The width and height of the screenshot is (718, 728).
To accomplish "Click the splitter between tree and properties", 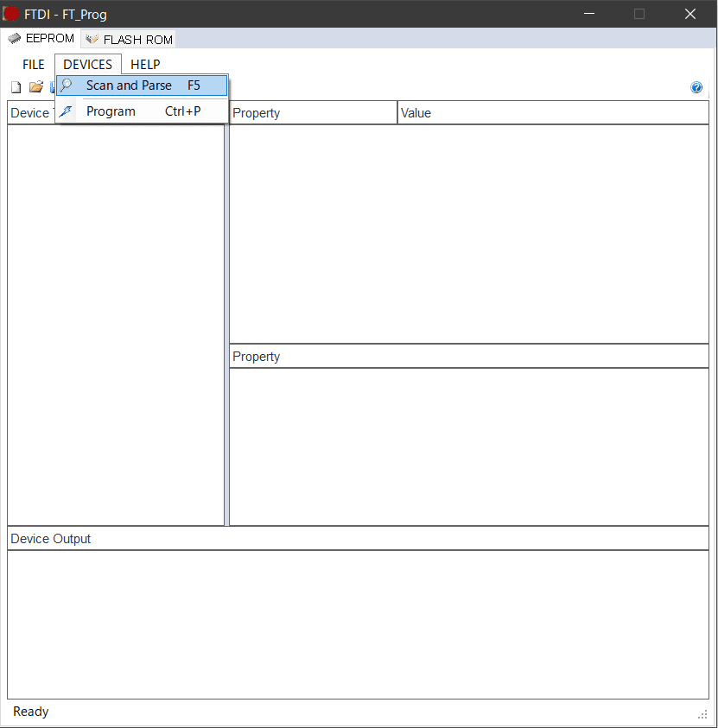I will pyautogui.click(x=226, y=325).
